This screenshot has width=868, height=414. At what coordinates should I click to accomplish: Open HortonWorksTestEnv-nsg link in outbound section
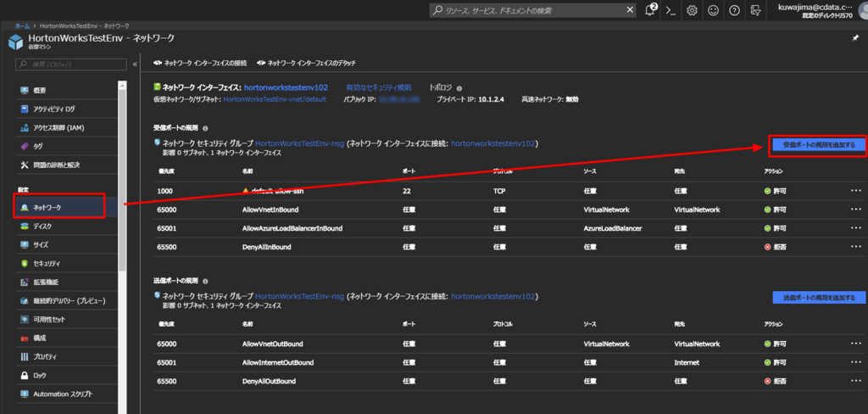tap(299, 296)
